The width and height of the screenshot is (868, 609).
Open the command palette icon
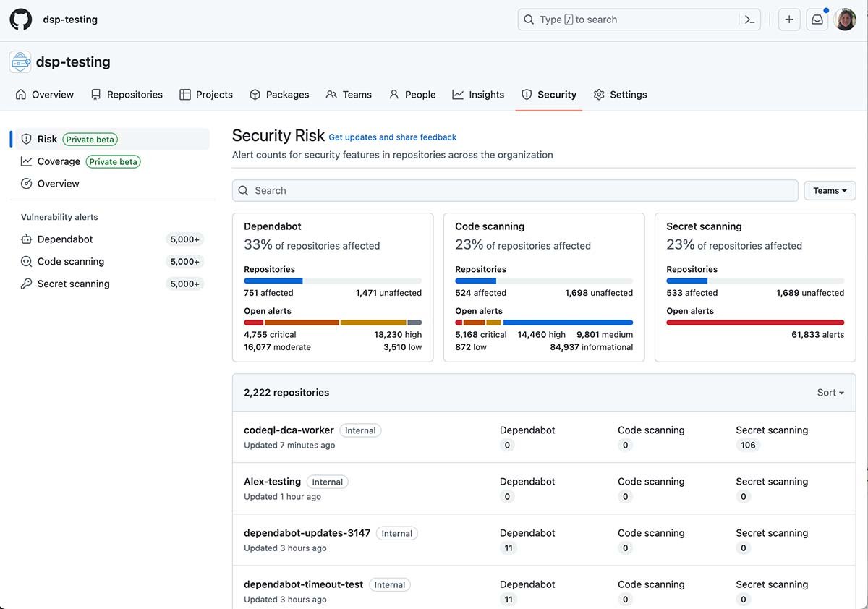750,20
